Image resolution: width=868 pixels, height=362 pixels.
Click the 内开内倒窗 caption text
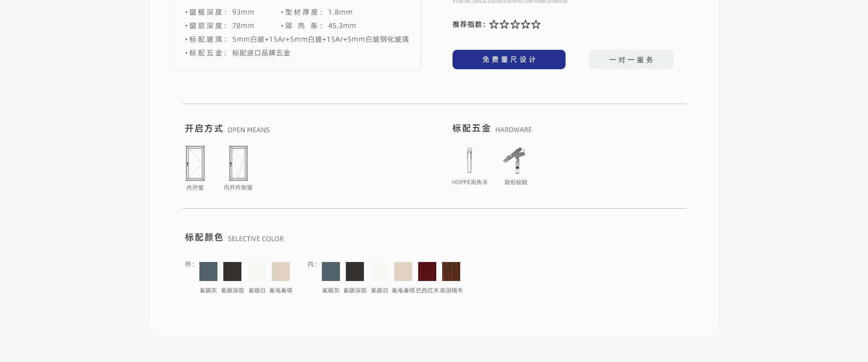click(x=238, y=187)
